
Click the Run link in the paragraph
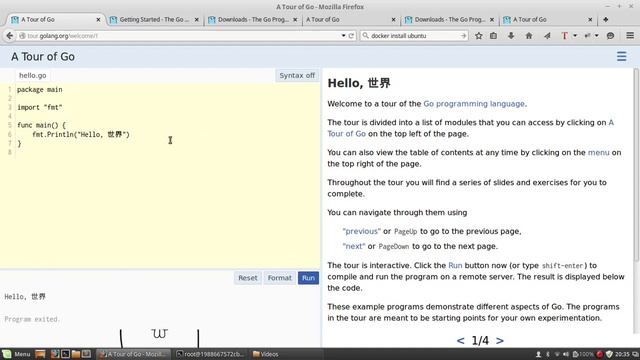pos(455,266)
